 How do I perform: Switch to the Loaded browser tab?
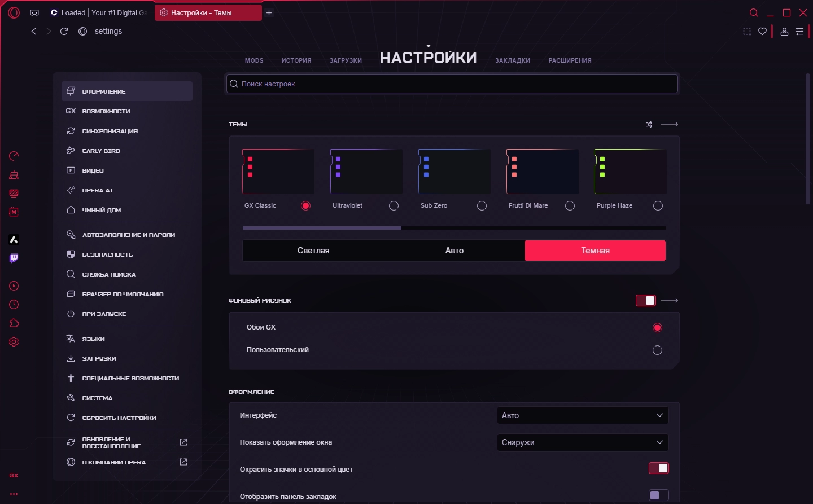tap(99, 12)
